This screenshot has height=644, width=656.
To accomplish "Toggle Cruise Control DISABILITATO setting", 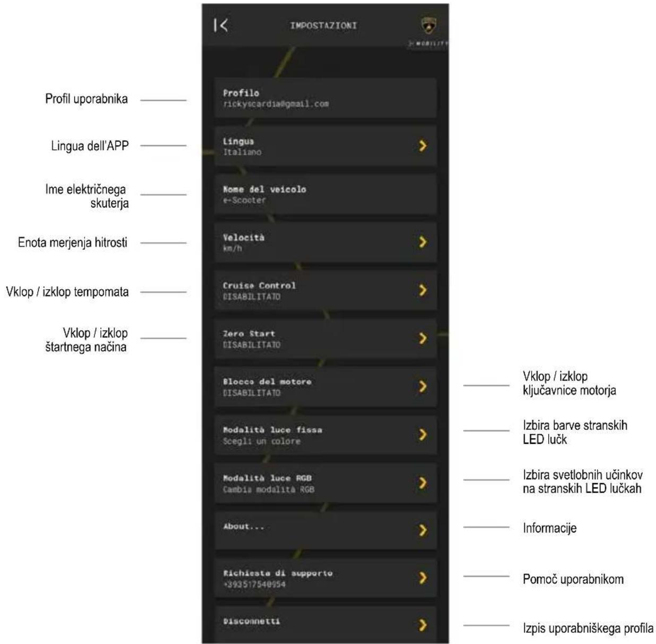I will tap(252, 296).
